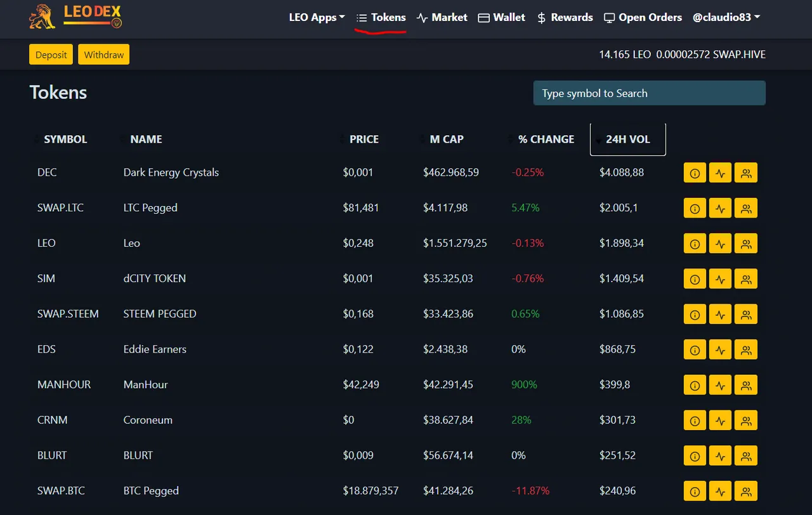Viewport: 812px width, 515px height.
Task: Sort table by PRICE column
Action: [364, 140]
